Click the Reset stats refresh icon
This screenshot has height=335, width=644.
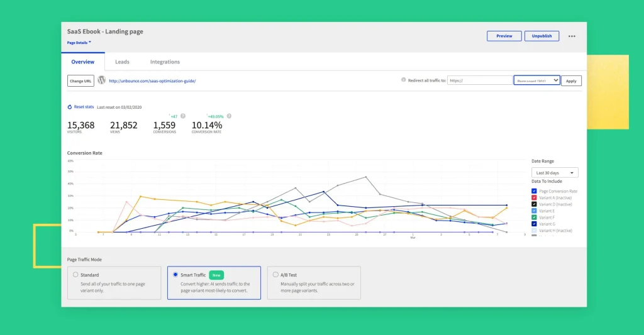(69, 107)
